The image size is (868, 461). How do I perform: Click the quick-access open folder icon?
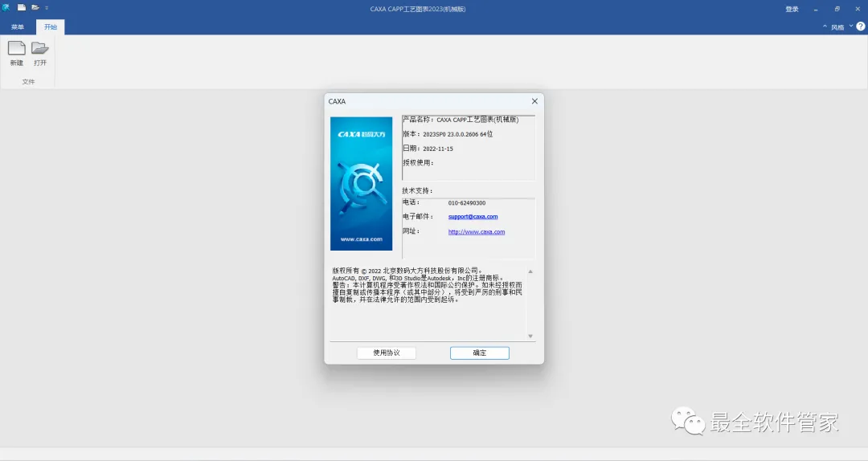(35, 7)
